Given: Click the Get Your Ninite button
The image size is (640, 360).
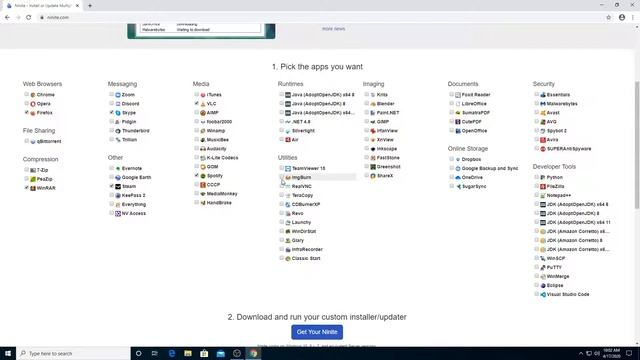Looking at the screenshot, I should (317, 332).
